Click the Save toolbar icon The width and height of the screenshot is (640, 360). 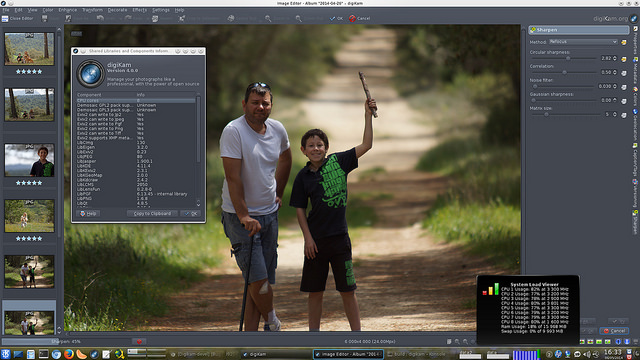point(44,18)
